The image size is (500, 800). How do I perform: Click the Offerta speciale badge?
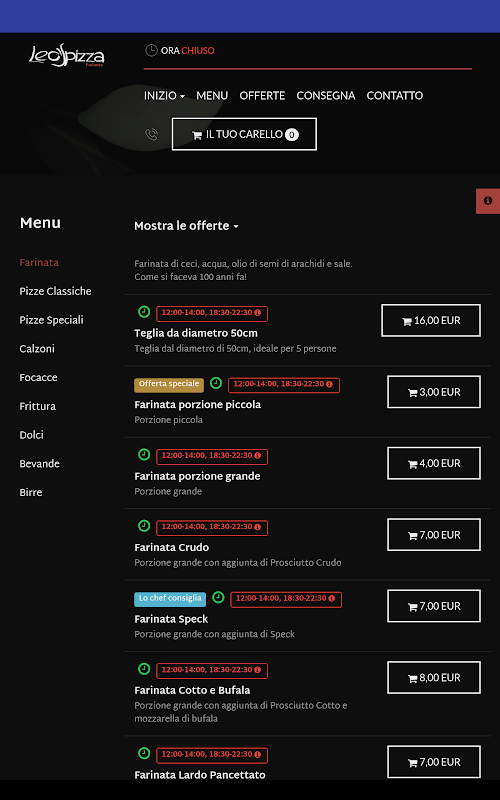coord(169,385)
